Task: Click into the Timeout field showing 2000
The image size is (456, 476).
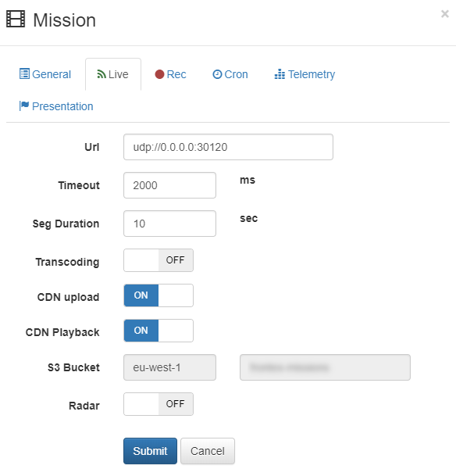Action: [169, 185]
